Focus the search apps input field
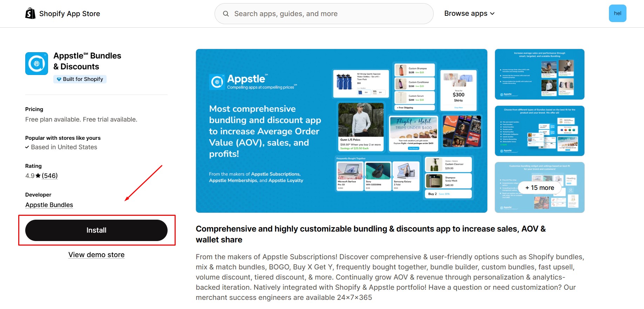644x309 pixels. click(x=324, y=14)
